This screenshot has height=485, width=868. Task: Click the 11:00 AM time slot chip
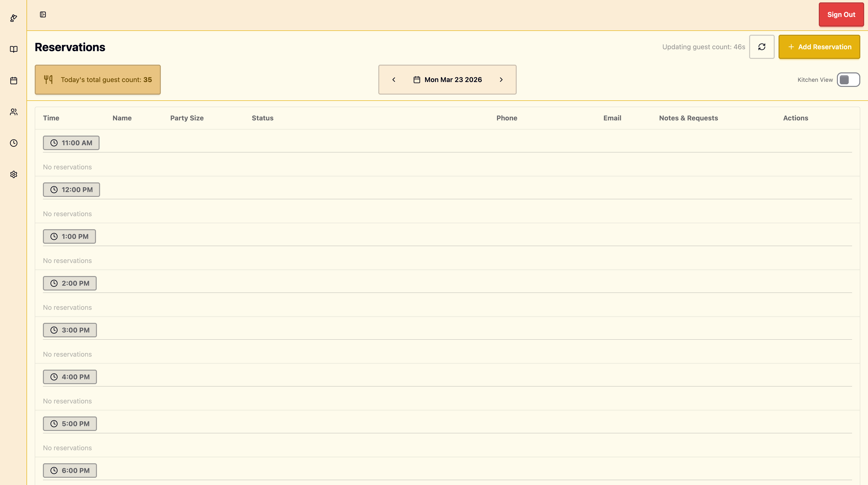click(71, 142)
